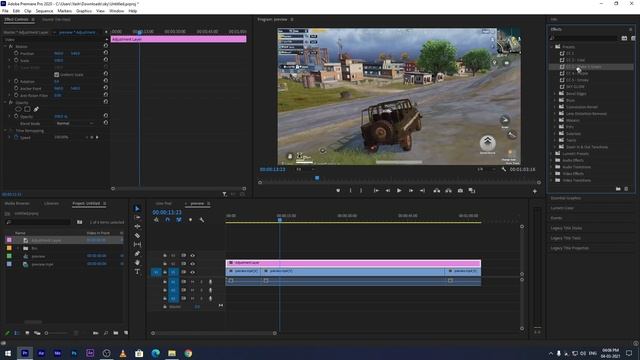Open VLC from the Windows taskbar
Image resolution: width=640 pixels, height=360 pixels.
[x=123, y=353]
